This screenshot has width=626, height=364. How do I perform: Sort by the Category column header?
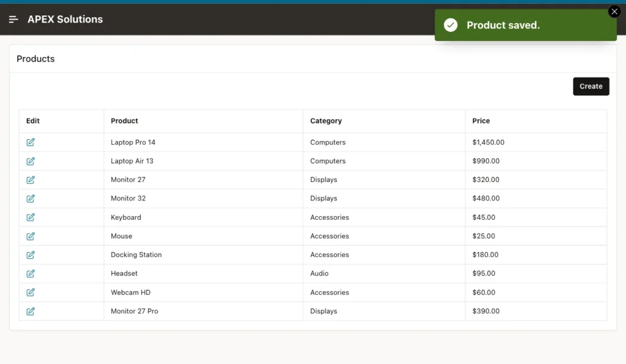pyautogui.click(x=326, y=121)
